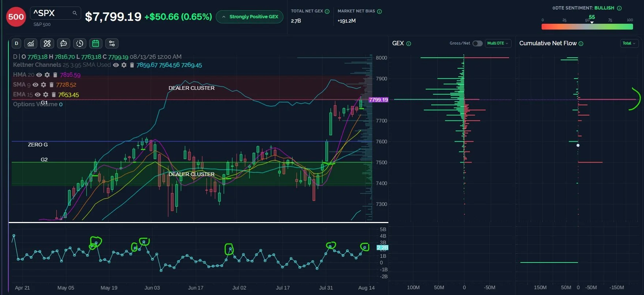Click the red 500 index logo
The image size is (644, 295).
point(16,17)
